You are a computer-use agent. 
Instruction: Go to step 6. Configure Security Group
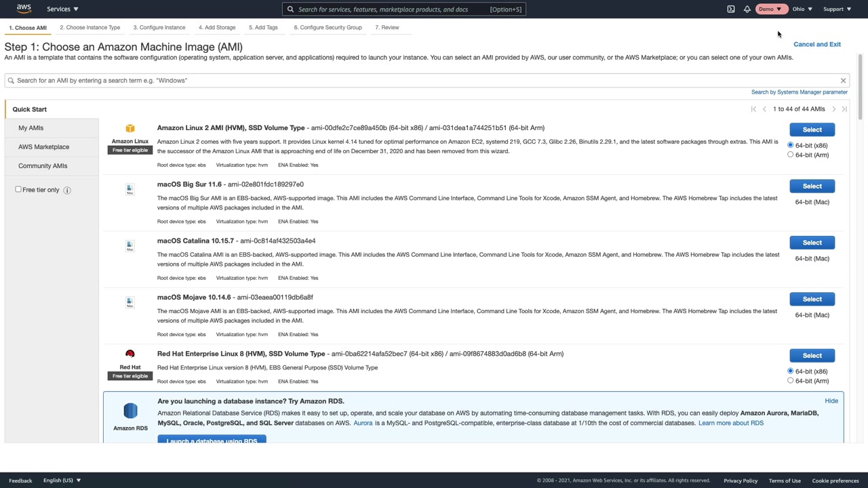(x=328, y=28)
